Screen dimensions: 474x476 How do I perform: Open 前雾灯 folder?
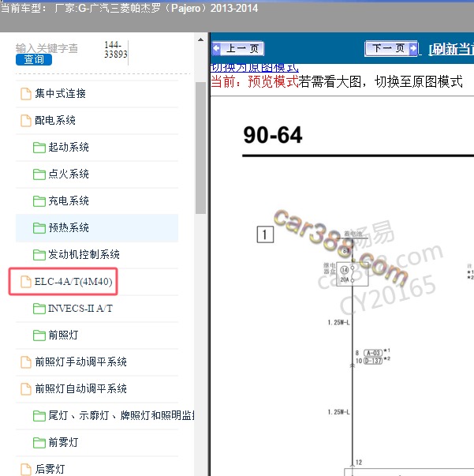(63, 442)
